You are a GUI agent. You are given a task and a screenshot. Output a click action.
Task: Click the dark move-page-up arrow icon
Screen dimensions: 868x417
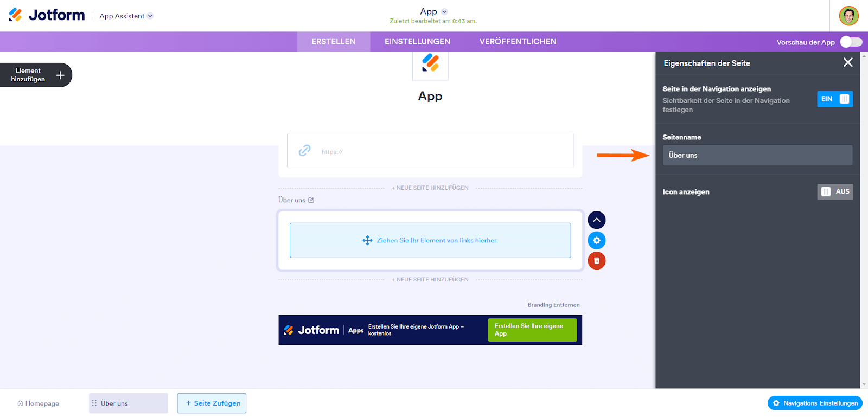[x=597, y=220]
